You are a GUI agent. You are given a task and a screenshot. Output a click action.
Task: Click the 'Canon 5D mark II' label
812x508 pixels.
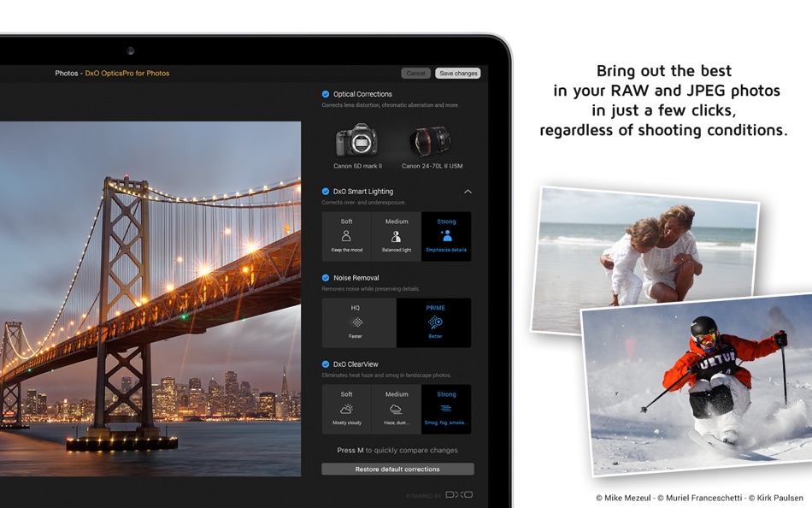(x=357, y=166)
